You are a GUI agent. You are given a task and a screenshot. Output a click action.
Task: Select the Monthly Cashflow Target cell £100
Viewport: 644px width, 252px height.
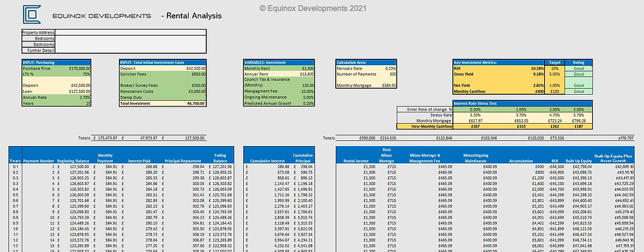pyautogui.click(x=555, y=91)
